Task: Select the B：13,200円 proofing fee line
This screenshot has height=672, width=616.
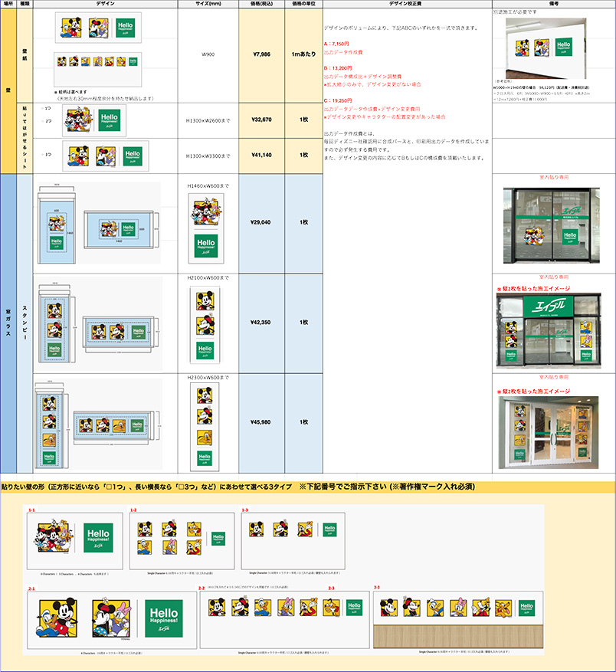Action: [x=338, y=68]
